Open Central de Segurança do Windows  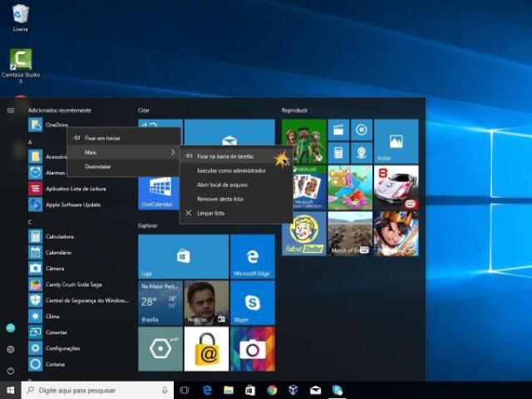pos(79,300)
